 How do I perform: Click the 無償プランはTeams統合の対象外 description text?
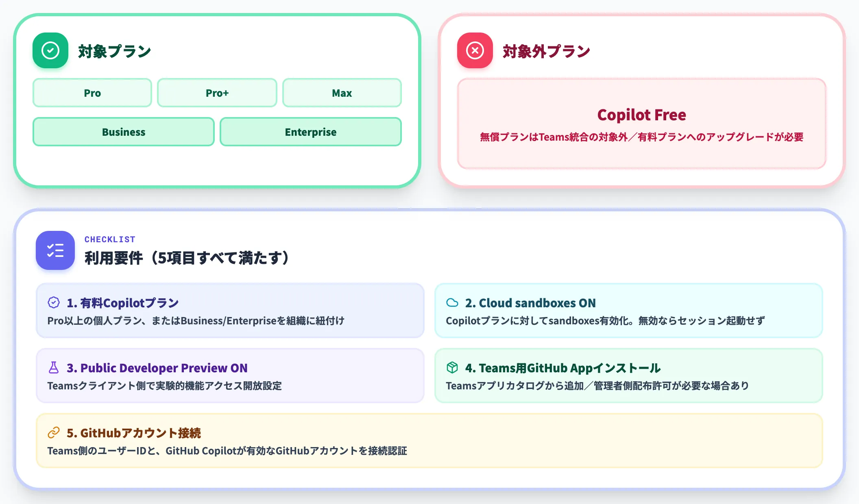(x=642, y=137)
